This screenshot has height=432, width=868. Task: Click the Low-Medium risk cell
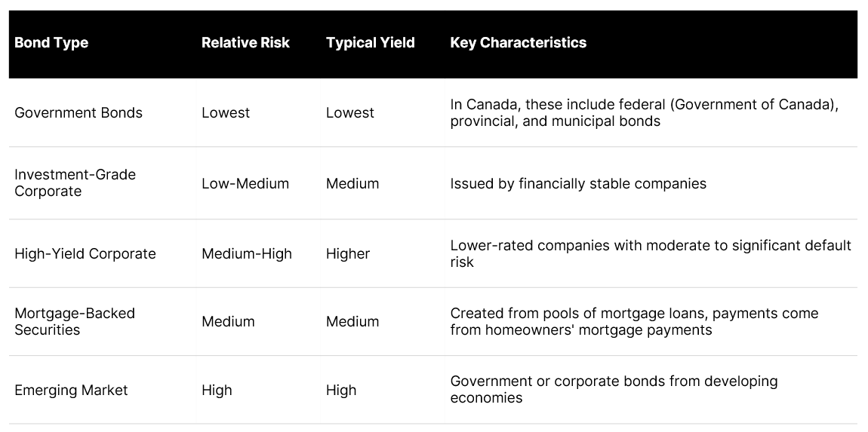pyautogui.click(x=245, y=184)
